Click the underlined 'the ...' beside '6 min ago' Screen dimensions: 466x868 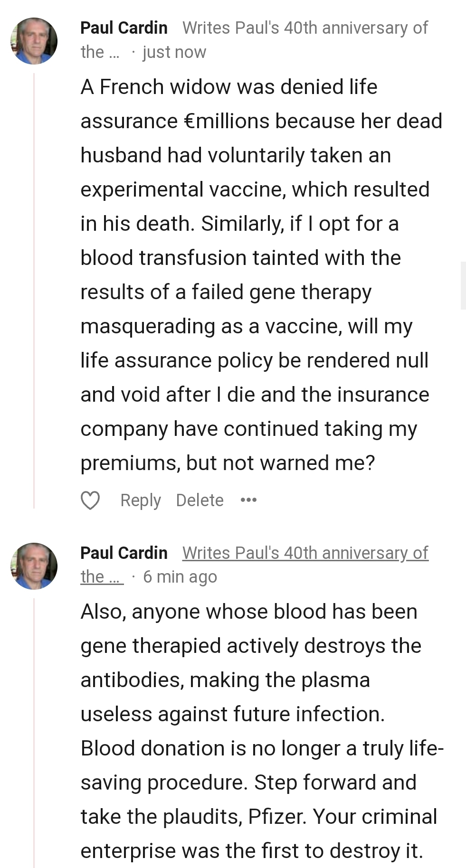click(x=102, y=577)
